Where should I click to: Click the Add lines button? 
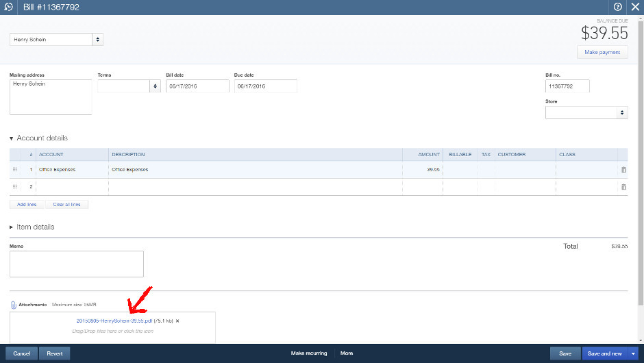pyautogui.click(x=27, y=205)
